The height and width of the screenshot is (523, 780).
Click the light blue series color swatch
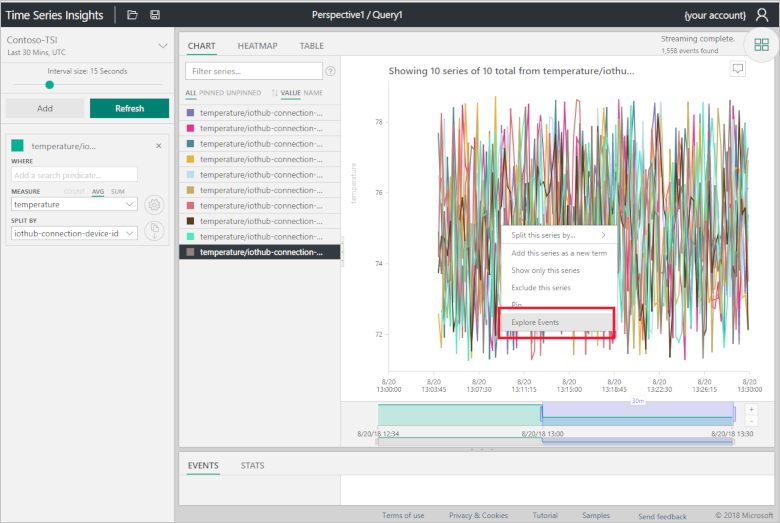190,175
